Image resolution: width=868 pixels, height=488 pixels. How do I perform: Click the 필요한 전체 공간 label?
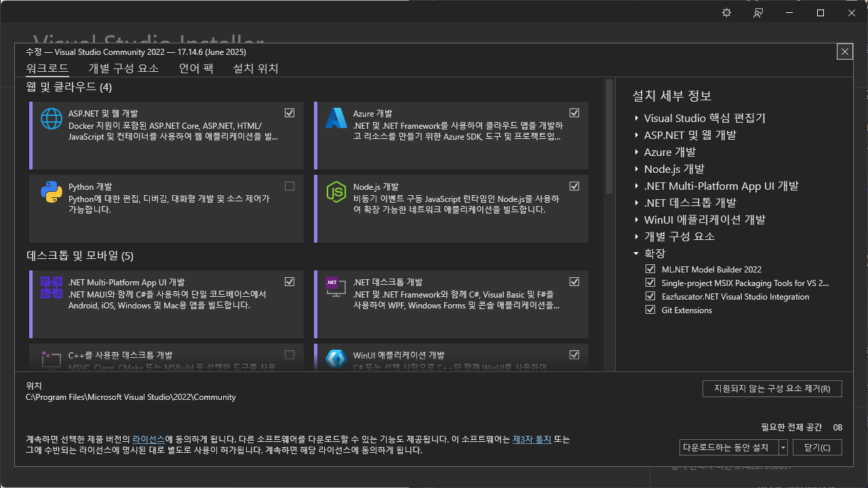pyautogui.click(x=791, y=427)
